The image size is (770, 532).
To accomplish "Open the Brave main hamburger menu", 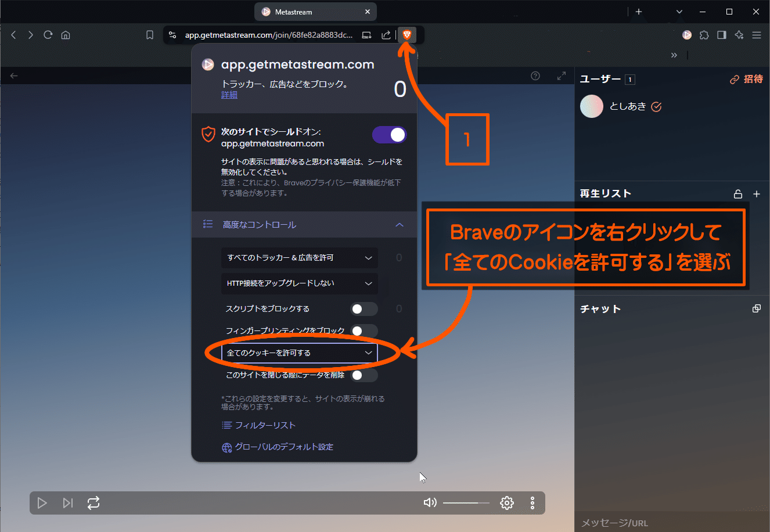I will click(757, 35).
